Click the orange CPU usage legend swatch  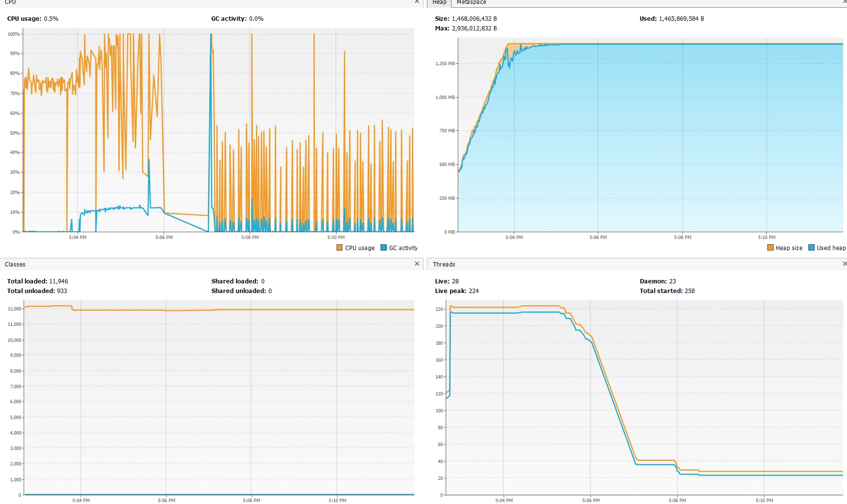[x=339, y=248]
